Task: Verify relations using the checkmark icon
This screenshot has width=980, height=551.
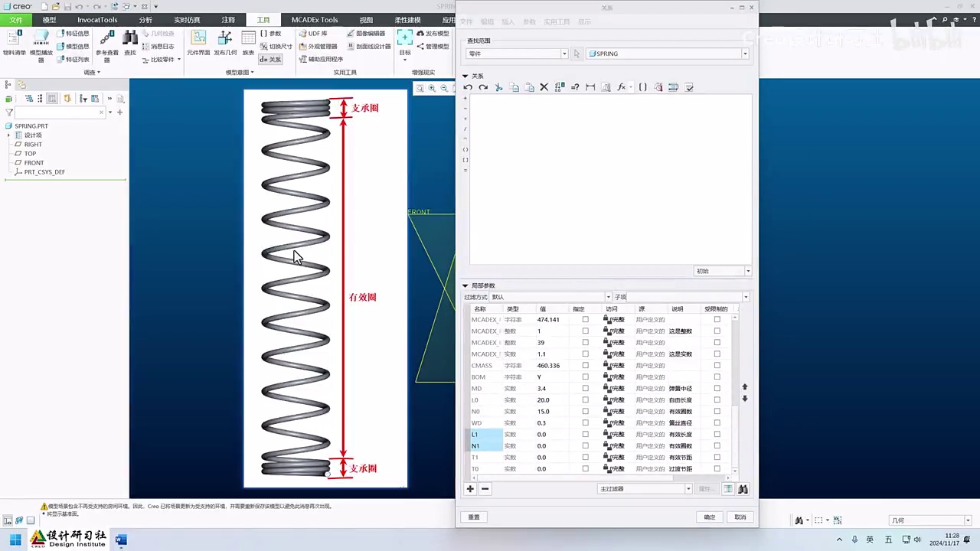Action: tap(689, 87)
